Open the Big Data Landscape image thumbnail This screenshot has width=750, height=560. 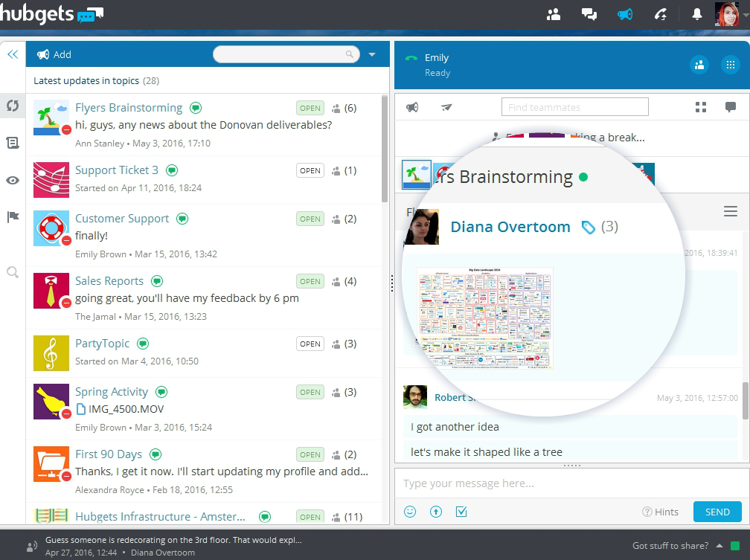485,318
